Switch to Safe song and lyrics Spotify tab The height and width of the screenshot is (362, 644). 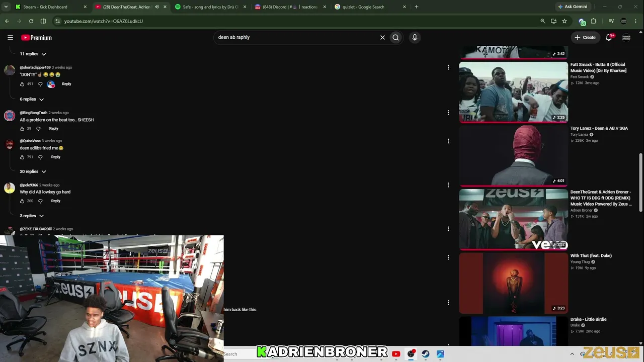(x=211, y=7)
